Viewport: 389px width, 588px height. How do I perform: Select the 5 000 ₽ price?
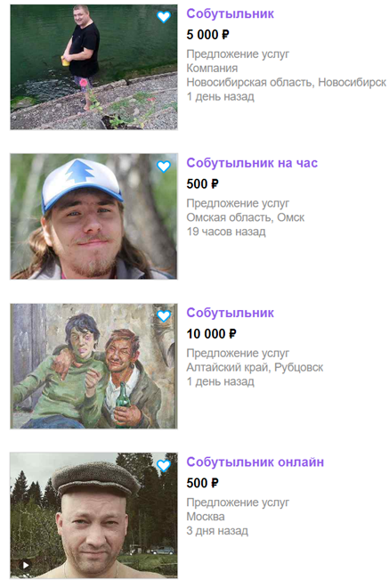pos(207,35)
